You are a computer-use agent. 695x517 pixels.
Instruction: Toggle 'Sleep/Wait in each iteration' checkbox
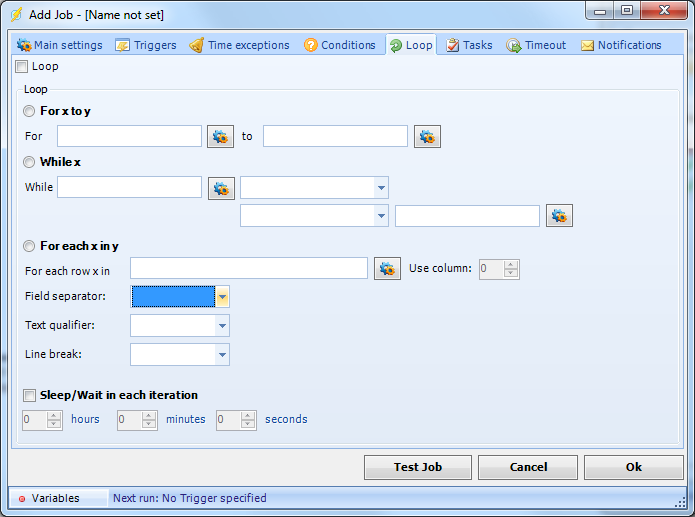coord(30,395)
